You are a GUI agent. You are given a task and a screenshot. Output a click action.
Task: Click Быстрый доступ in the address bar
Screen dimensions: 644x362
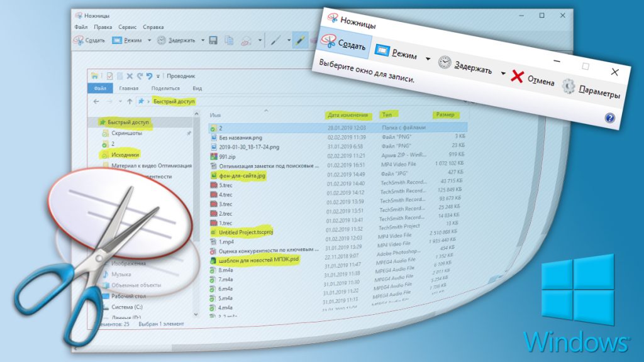tap(174, 101)
